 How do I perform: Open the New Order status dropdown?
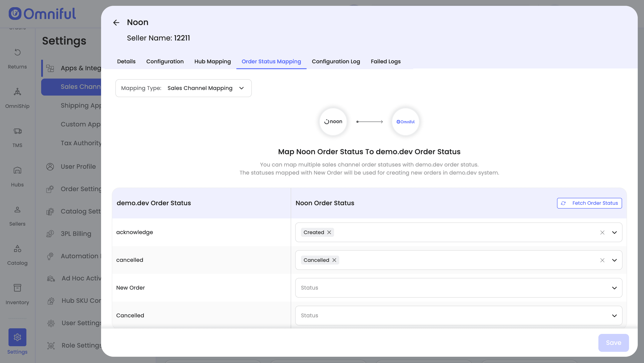click(458, 288)
